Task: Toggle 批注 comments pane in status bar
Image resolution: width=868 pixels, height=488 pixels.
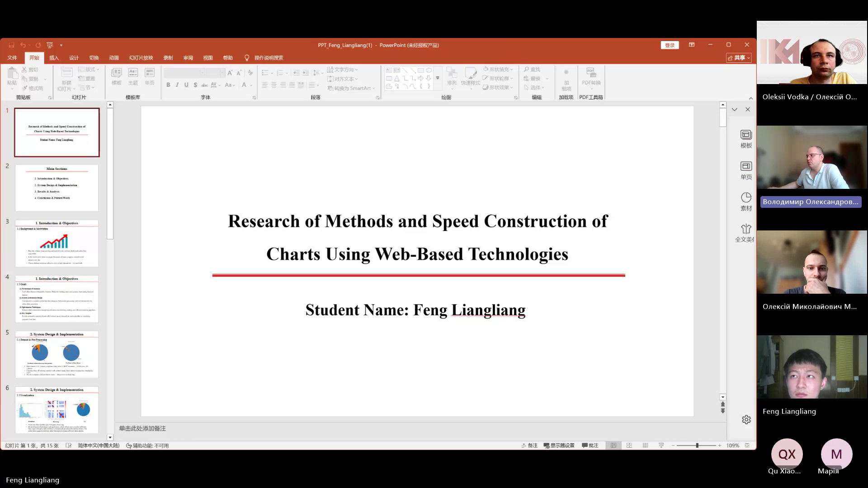Action: pyautogui.click(x=590, y=446)
